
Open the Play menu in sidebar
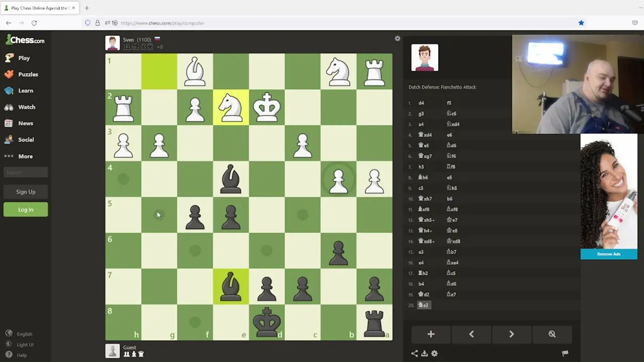pos(24,58)
